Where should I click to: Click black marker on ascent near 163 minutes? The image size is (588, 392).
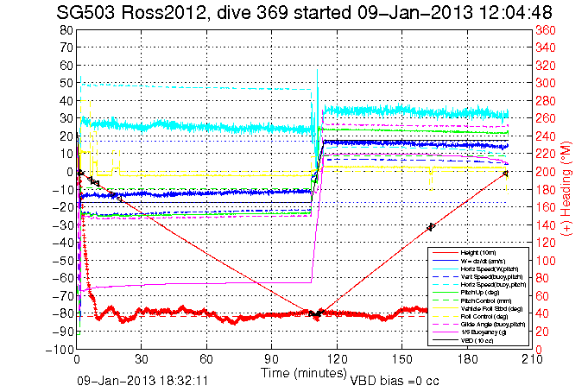[431, 227]
